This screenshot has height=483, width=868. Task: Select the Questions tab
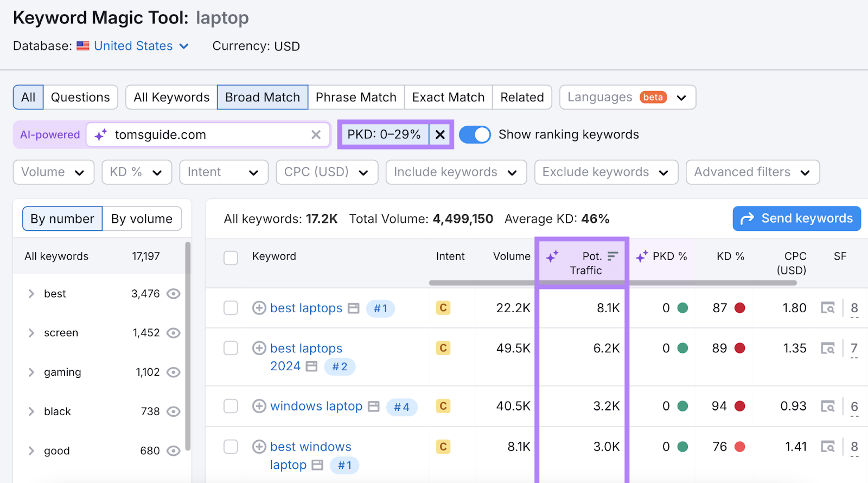point(80,98)
